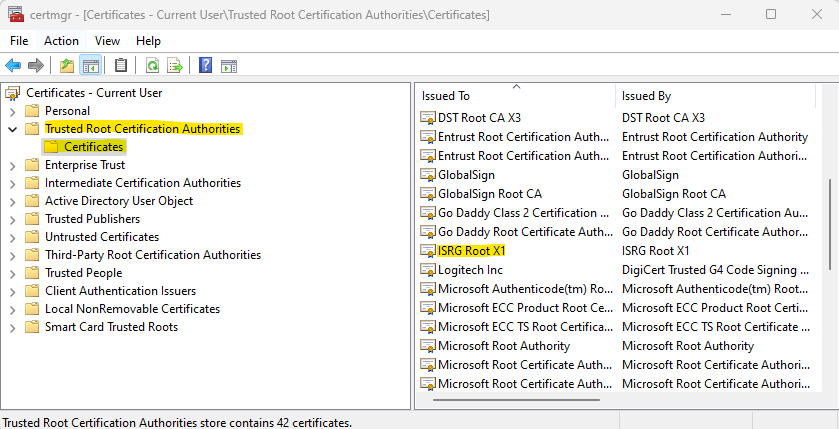This screenshot has height=429, width=839.
Task: Expand Intermediate Certification Authorities node
Action: pos(12,183)
